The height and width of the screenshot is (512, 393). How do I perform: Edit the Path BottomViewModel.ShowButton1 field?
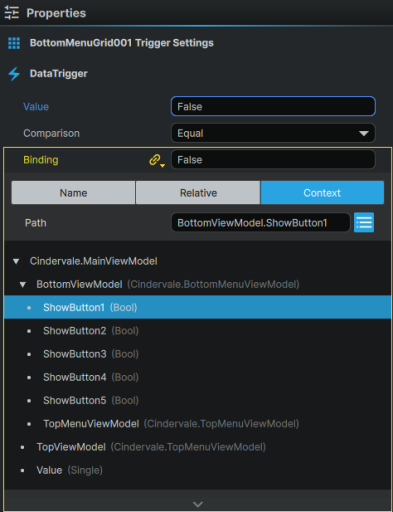pyautogui.click(x=261, y=222)
